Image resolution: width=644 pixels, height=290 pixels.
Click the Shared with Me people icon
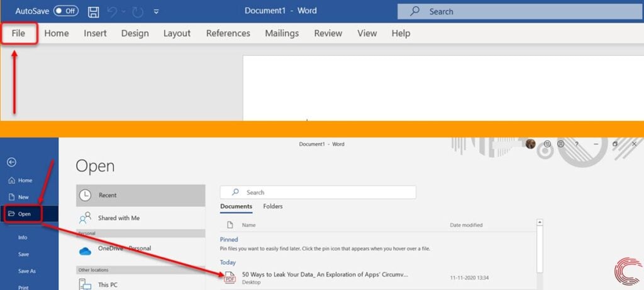pyautogui.click(x=85, y=218)
